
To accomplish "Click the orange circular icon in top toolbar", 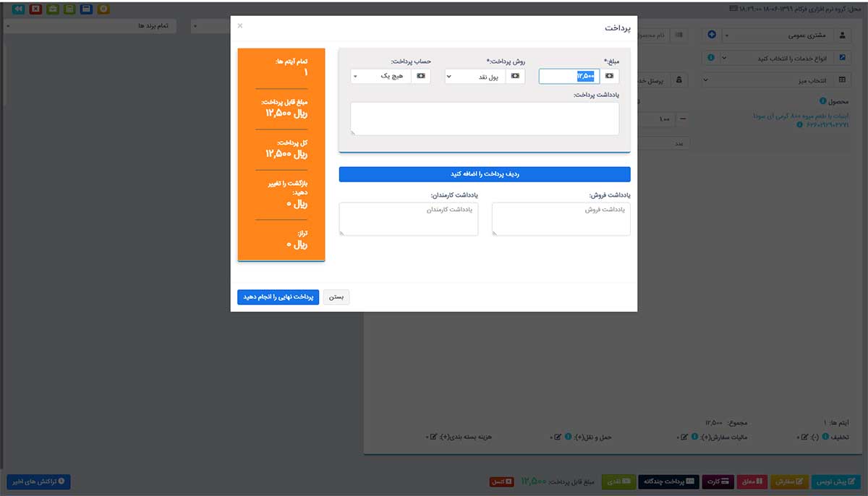I will pyautogui.click(x=103, y=9).
